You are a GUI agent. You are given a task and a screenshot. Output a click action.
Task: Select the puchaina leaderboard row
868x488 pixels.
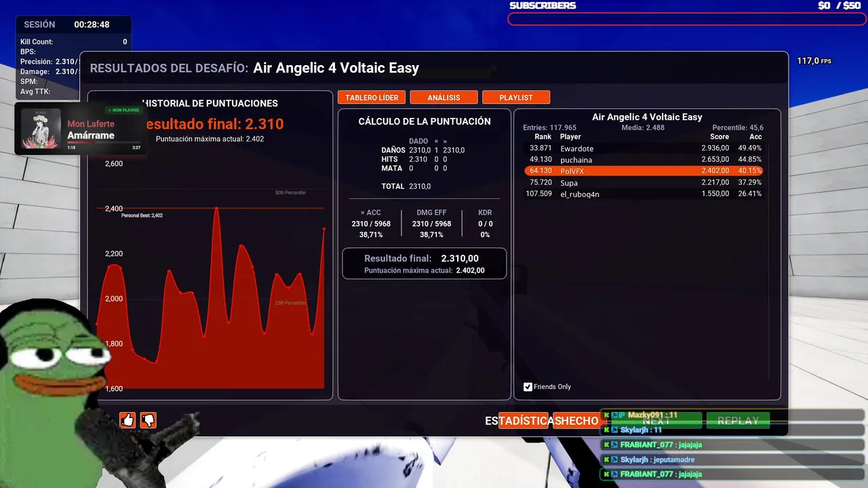(x=644, y=160)
